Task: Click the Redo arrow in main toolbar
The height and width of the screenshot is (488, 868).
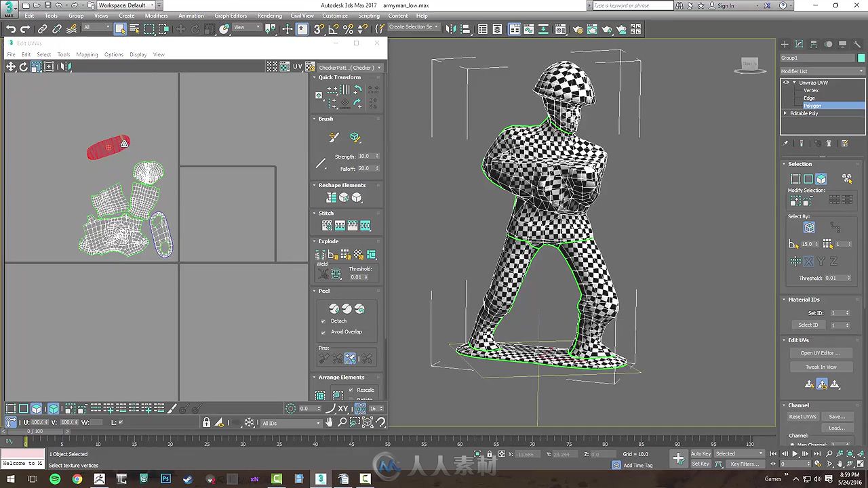Action: (25, 29)
